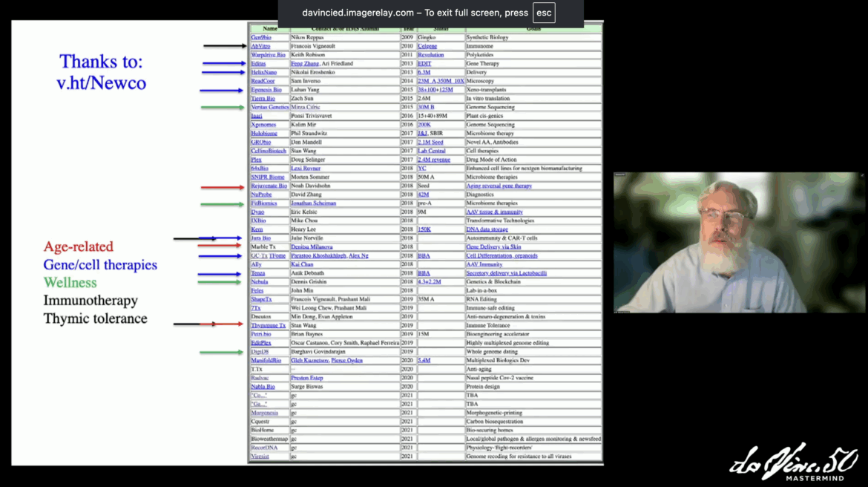Open the 64xBio link
The height and width of the screenshot is (487, 868).
tap(260, 169)
